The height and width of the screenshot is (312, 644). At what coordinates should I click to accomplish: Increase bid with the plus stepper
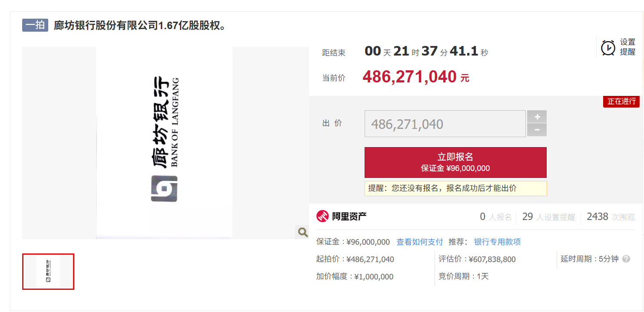click(x=537, y=116)
